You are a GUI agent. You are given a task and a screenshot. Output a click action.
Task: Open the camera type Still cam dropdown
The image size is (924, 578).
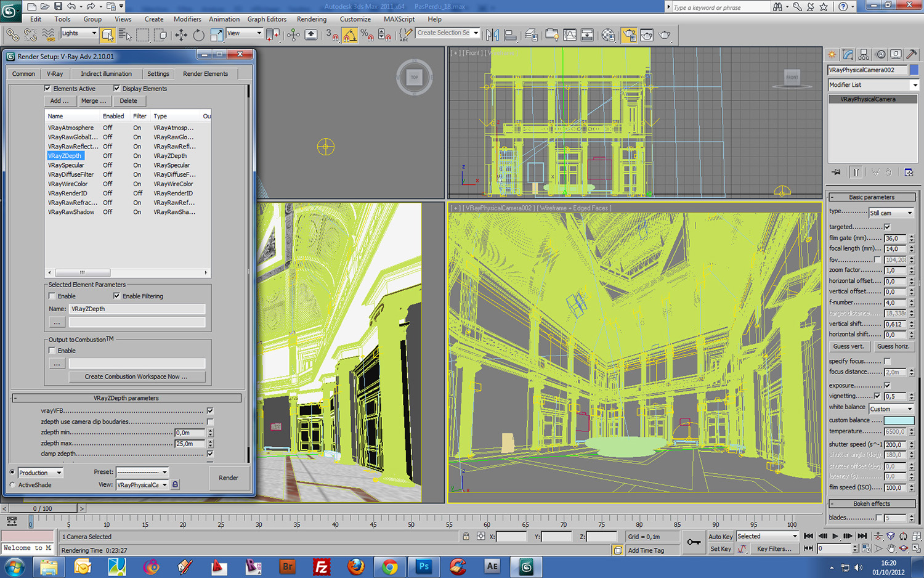coord(891,213)
